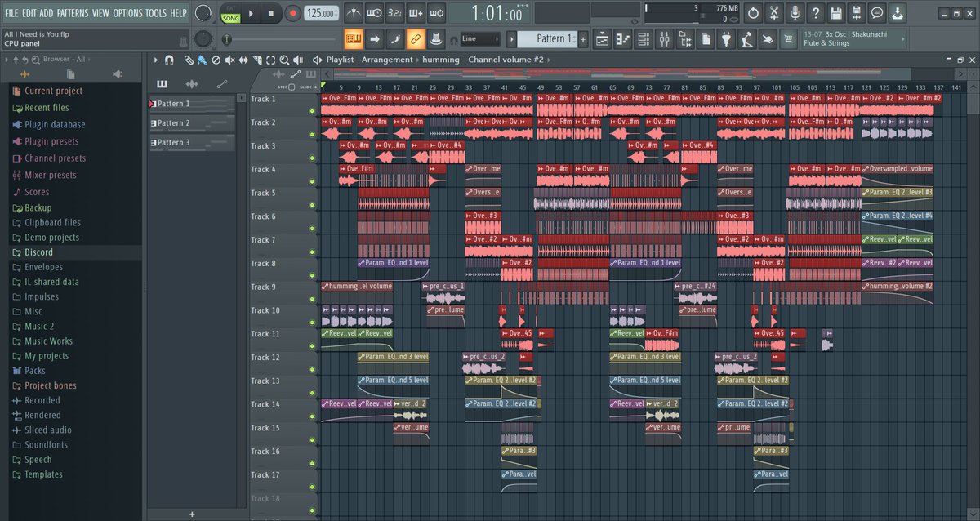Click the export download icon

898,13
